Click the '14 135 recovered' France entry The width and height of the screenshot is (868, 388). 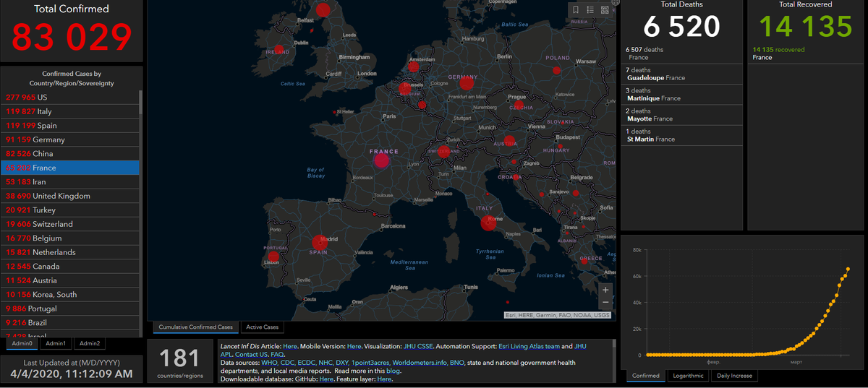[804, 53]
